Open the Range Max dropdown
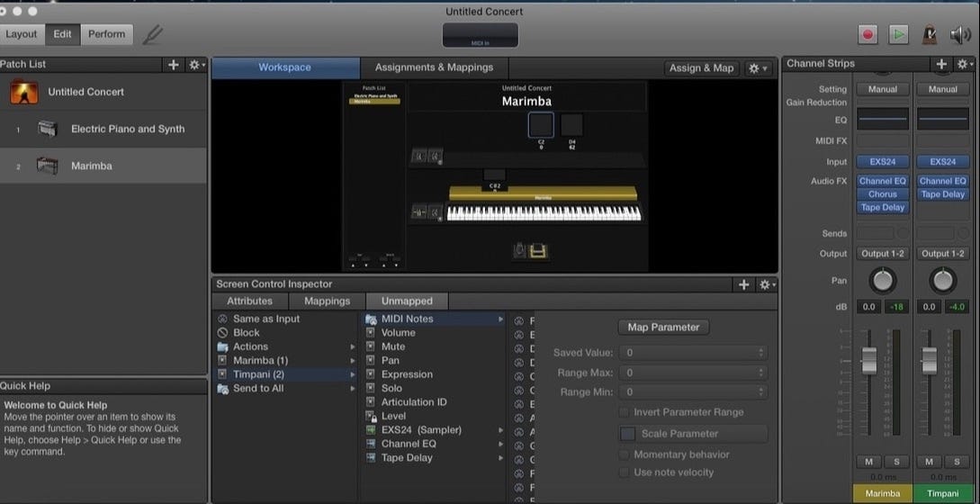980x504 pixels. tap(695, 373)
